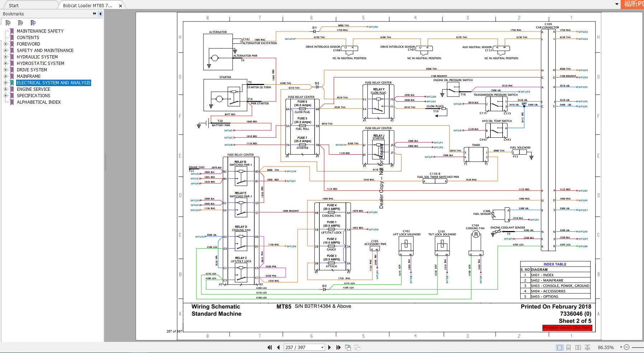The height and width of the screenshot is (353, 644).
Task: Open the SPECIFICATIONS bookmark
Action: (33, 96)
